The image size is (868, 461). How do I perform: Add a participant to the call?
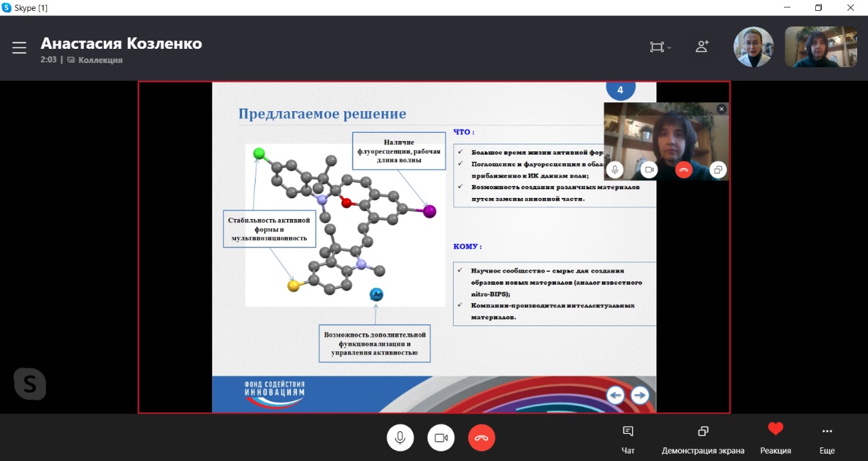click(702, 47)
